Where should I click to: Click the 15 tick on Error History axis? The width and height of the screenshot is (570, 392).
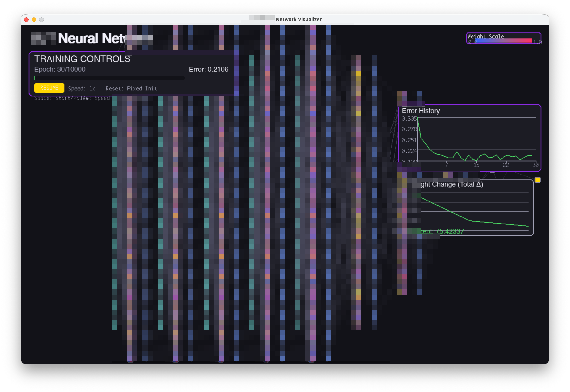(476, 165)
